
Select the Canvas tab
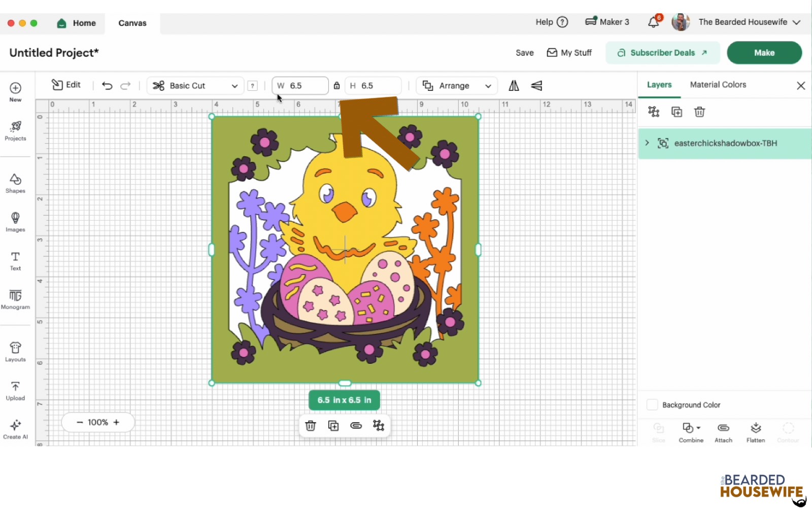(131, 23)
